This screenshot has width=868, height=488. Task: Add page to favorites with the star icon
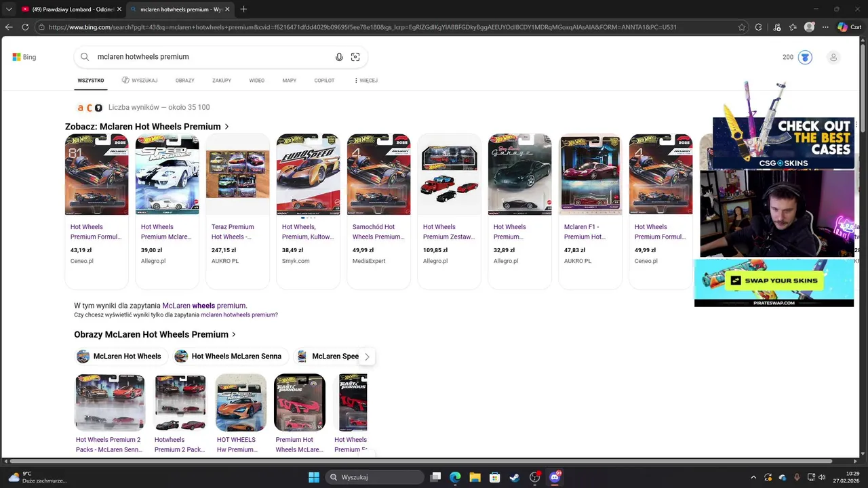coord(742,27)
